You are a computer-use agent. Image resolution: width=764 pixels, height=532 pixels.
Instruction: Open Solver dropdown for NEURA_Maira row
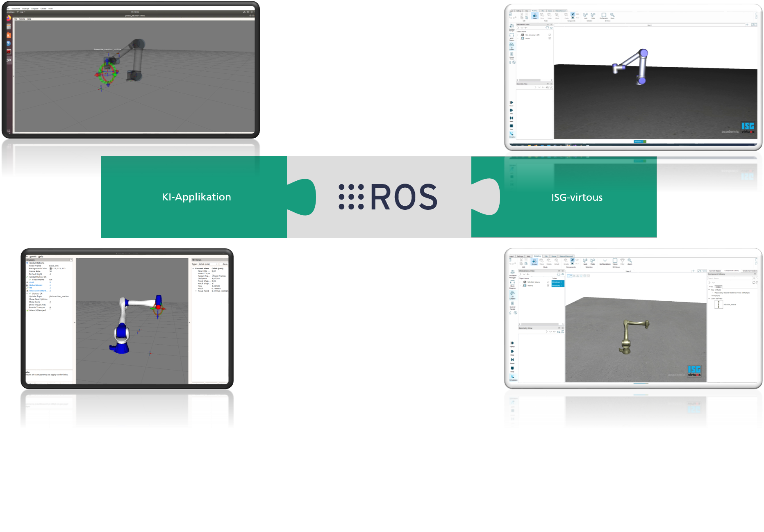click(x=558, y=282)
